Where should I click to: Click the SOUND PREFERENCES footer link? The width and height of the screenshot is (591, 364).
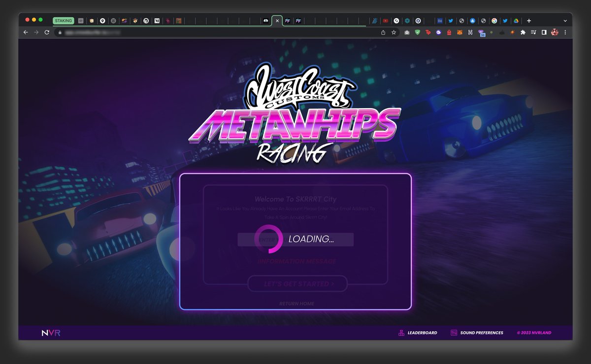[x=482, y=333]
